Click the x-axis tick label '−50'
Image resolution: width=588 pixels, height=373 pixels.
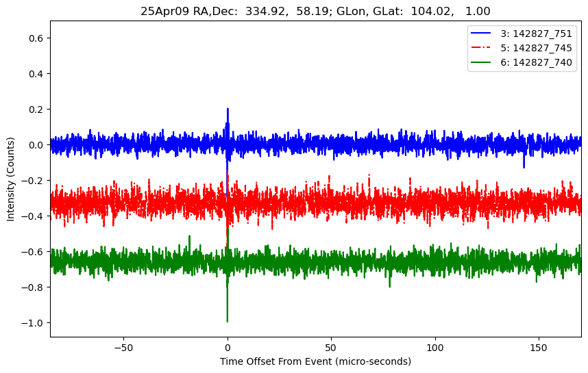[123, 348]
